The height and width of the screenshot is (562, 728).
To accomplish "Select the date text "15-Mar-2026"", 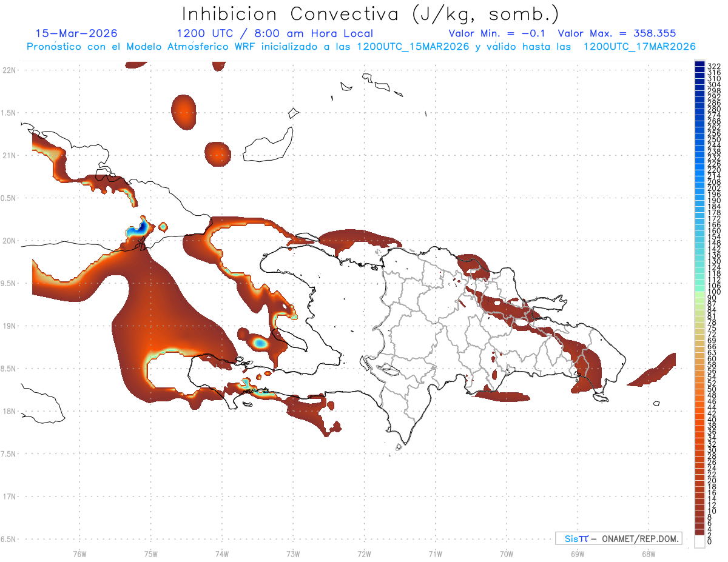I will click(x=76, y=33).
